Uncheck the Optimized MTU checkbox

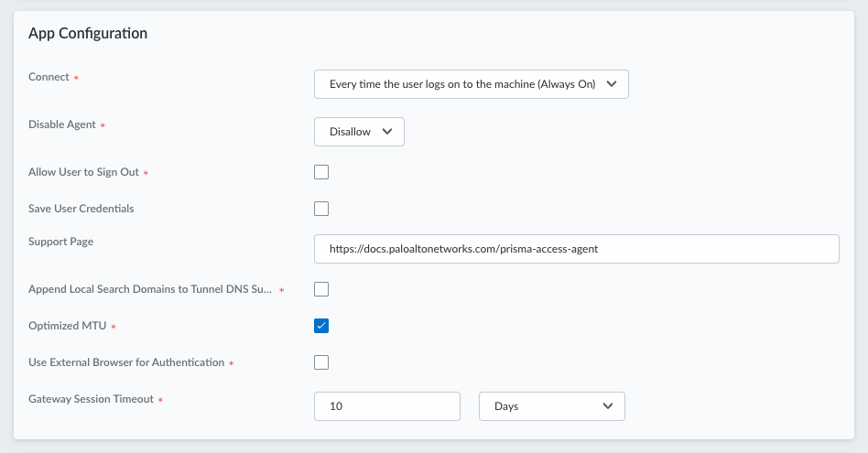point(321,326)
